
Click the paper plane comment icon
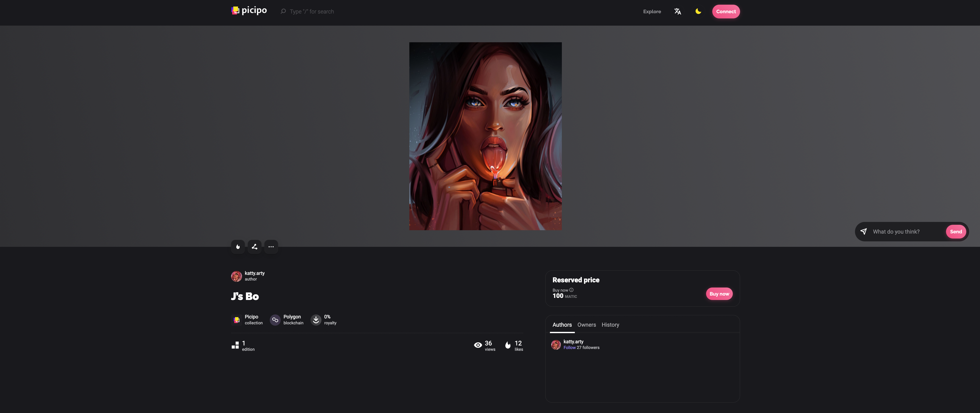[863, 232]
